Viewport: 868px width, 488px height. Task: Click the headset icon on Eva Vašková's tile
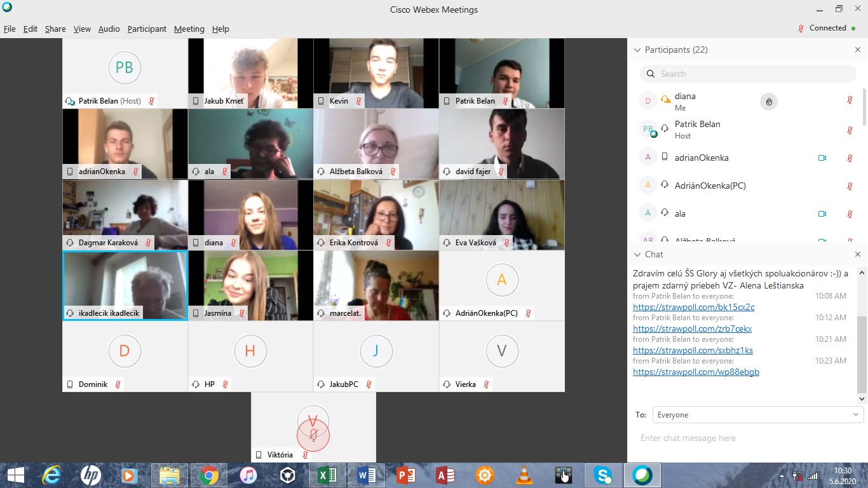(448, 243)
